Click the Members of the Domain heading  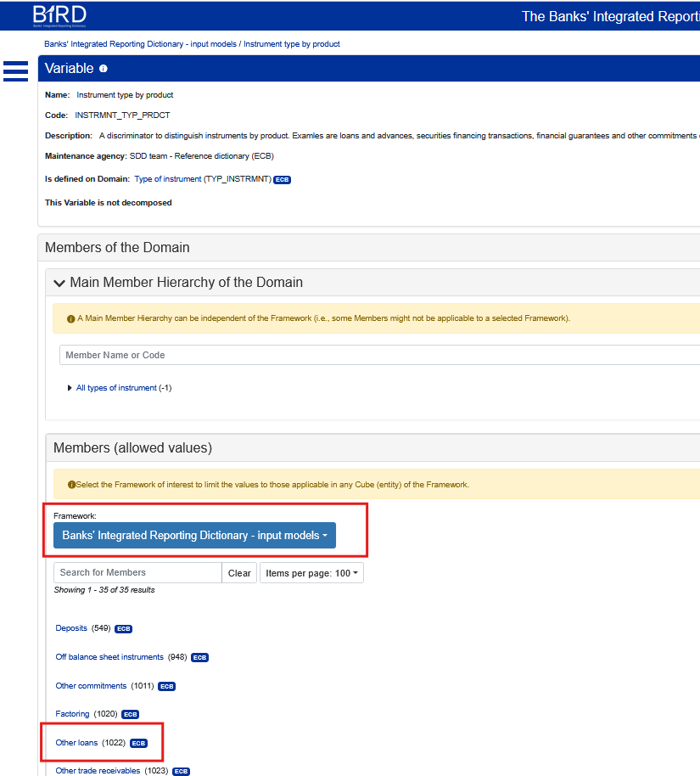pos(117,247)
